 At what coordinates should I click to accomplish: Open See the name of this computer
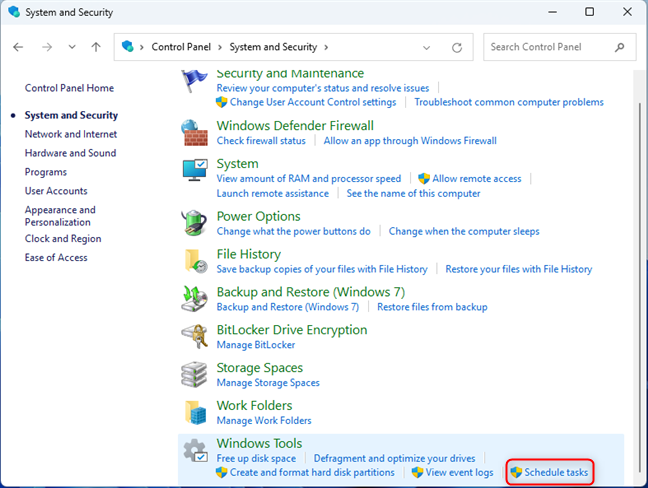point(413,193)
